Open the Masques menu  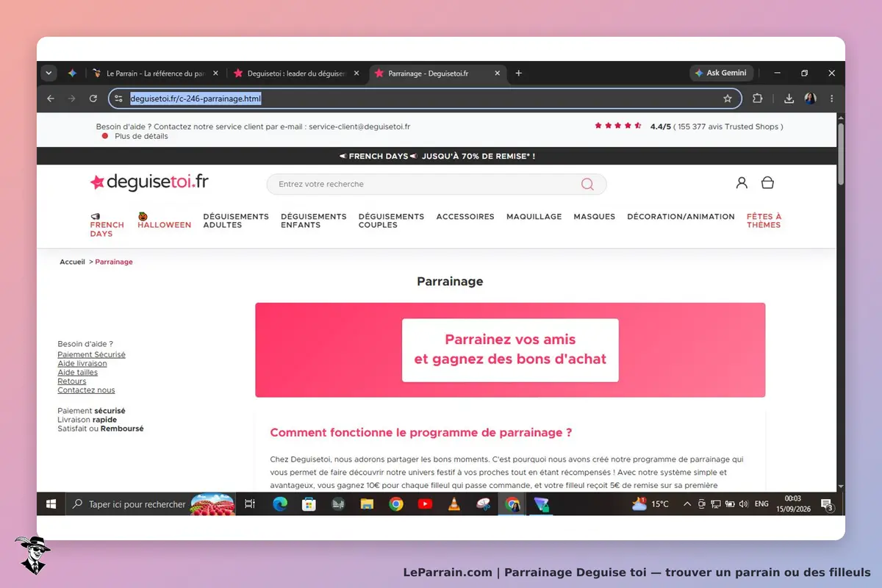pyautogui.click(x=595, y=217)
